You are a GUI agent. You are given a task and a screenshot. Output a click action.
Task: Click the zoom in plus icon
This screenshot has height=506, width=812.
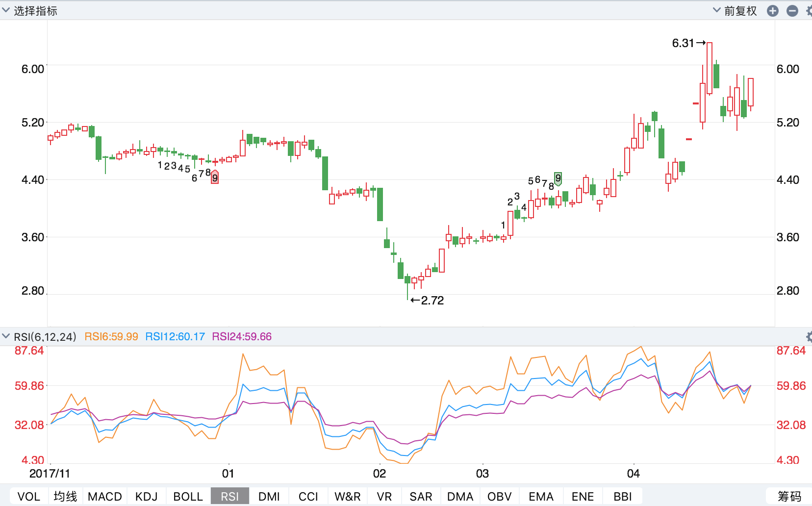pyautogui.click(x=773, y=11)
